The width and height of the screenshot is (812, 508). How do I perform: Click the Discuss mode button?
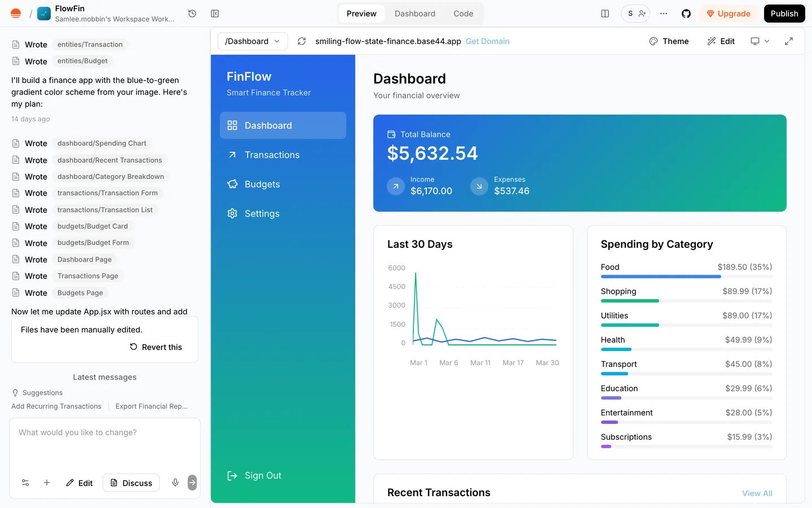[x=131, y=483]
